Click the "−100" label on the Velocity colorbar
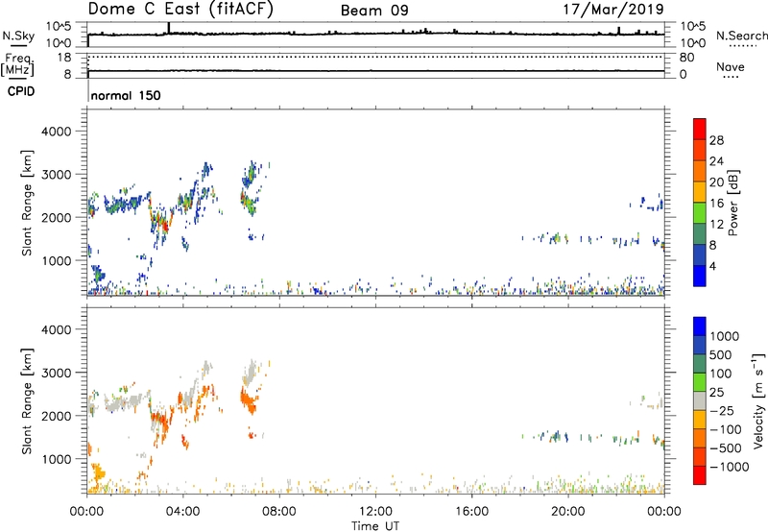Viewport: 768px width, 532px height. click(725, 429)
